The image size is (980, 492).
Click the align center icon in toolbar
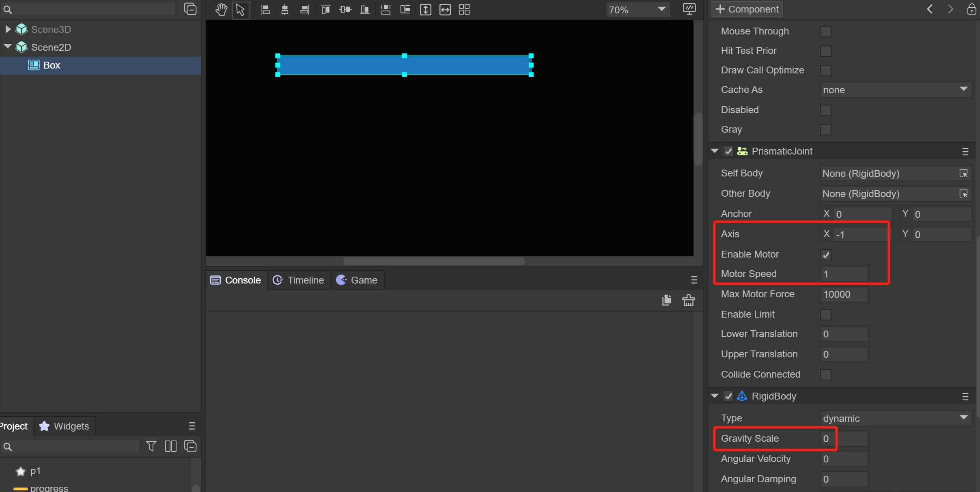point(284,9)
